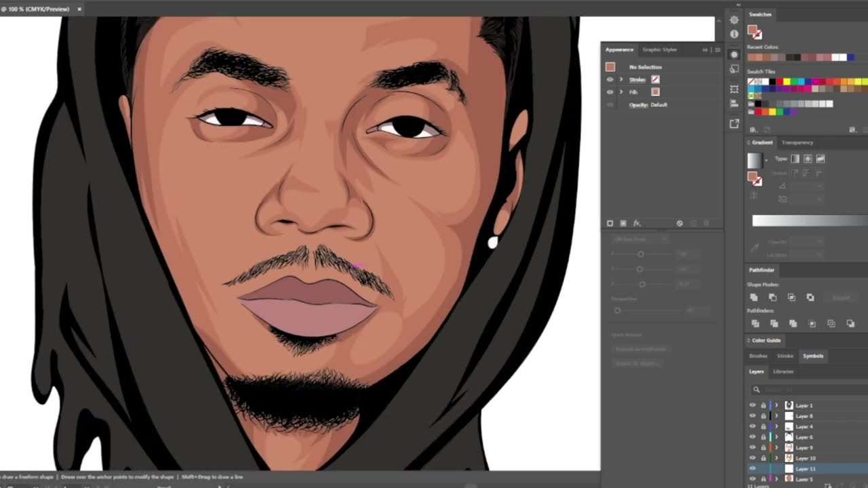Open the Swatch Libraries menu icon

coord(753,129)
